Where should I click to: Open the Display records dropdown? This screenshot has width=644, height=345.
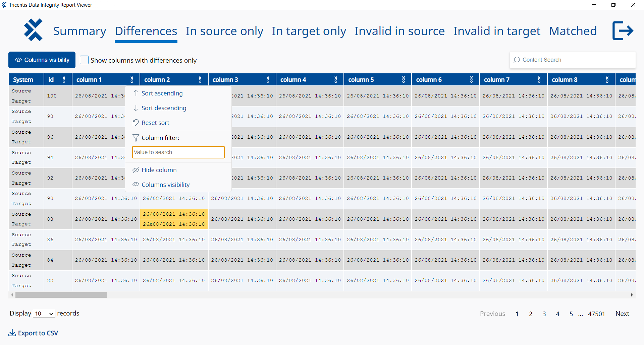pos(44,314)
